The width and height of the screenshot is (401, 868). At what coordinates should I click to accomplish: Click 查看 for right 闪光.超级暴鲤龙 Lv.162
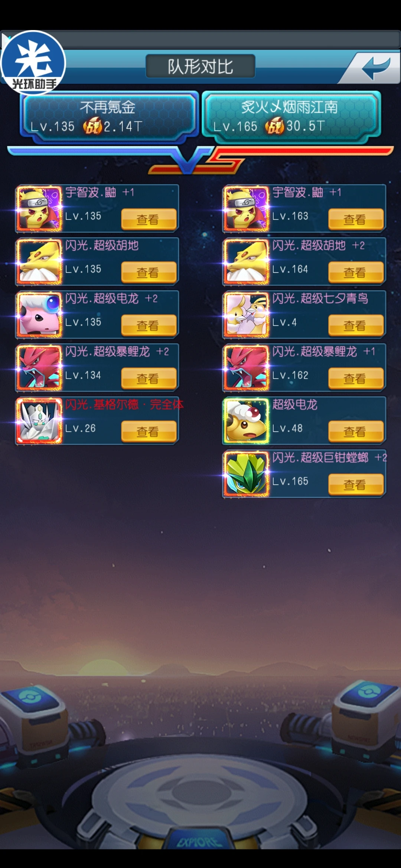(356, 378)
